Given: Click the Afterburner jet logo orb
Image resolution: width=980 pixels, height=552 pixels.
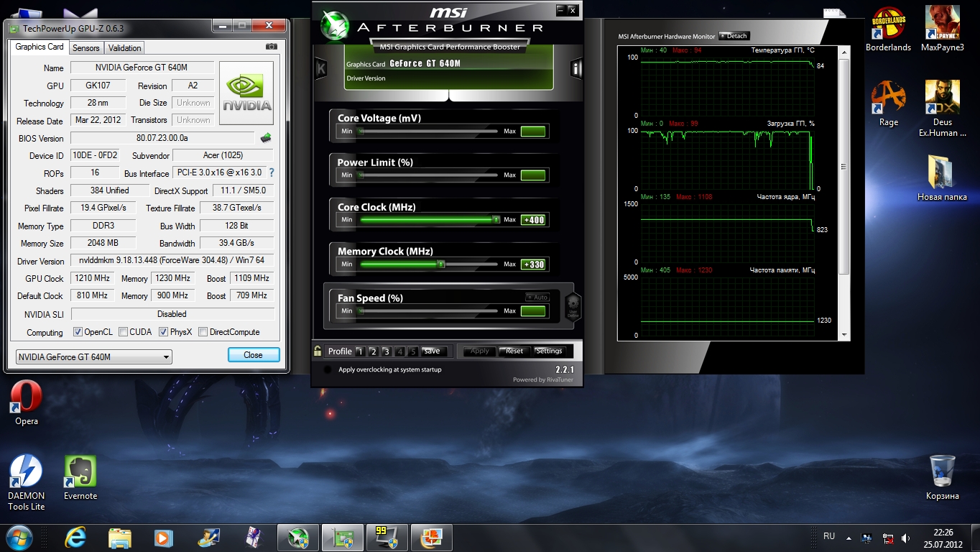Looking at the screenshot, I should (x=335, y=25).
